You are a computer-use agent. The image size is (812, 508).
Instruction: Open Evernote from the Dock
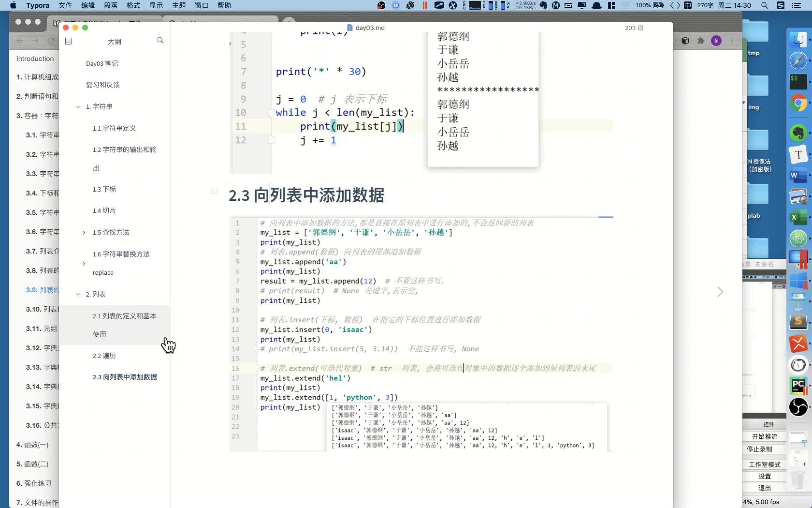(x=798, y=133)
